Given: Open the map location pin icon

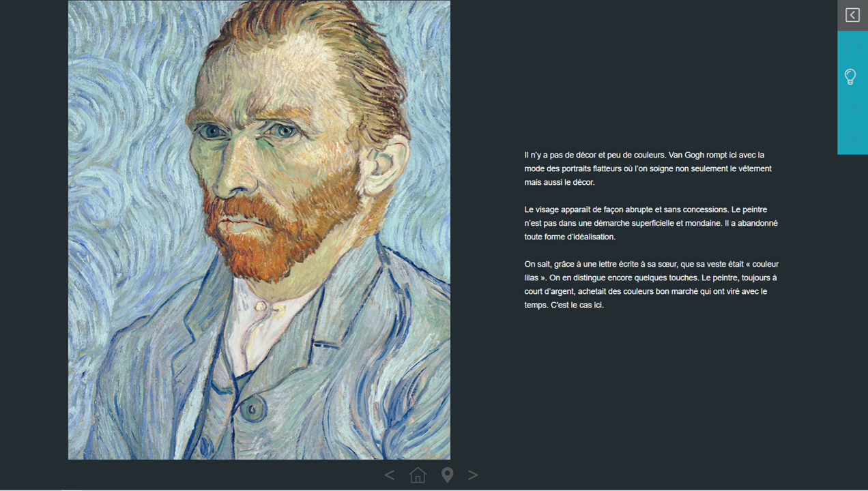Looking at the screenshot, I should [x=447, y=475].
